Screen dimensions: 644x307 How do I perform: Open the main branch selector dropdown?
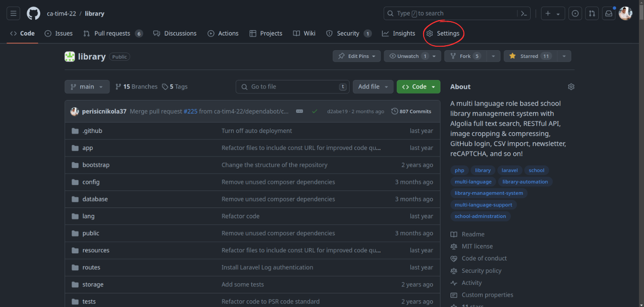(x=87, y=86)
